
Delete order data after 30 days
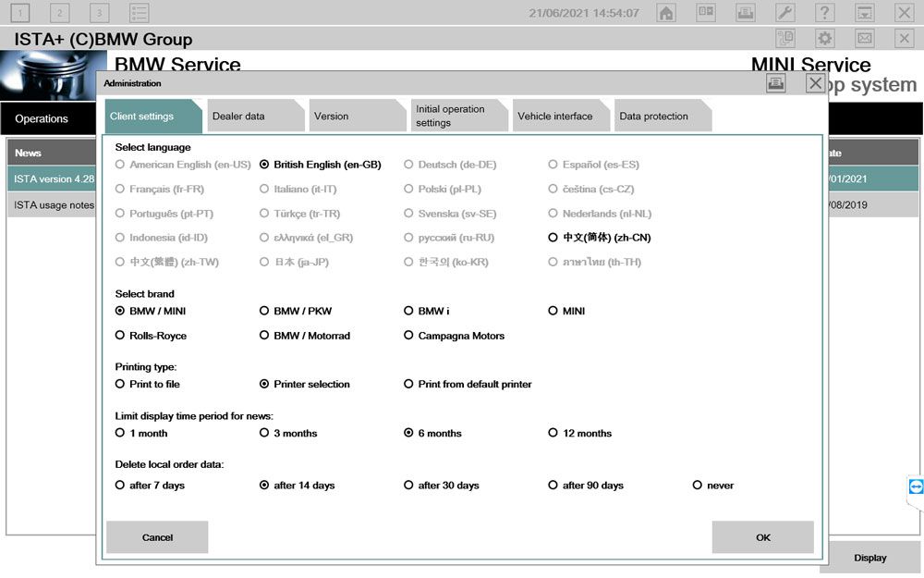442,485
